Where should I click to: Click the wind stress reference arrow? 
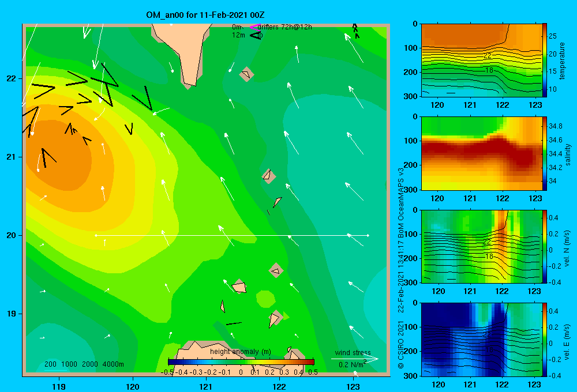tap(355, 359)
